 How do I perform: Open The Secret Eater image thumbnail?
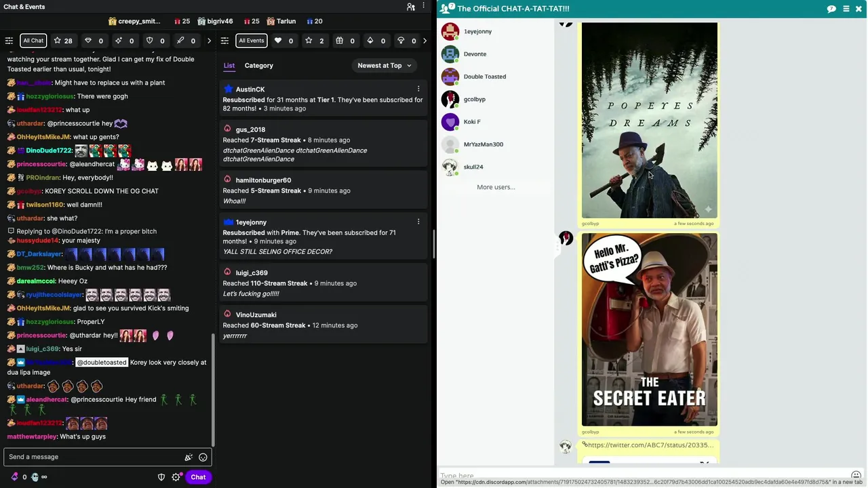point(649,330)
